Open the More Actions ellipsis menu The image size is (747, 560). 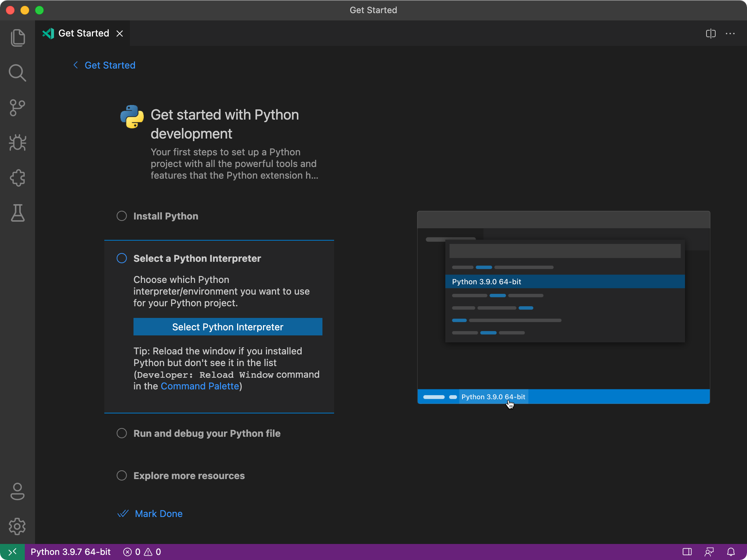click(730, 34)
